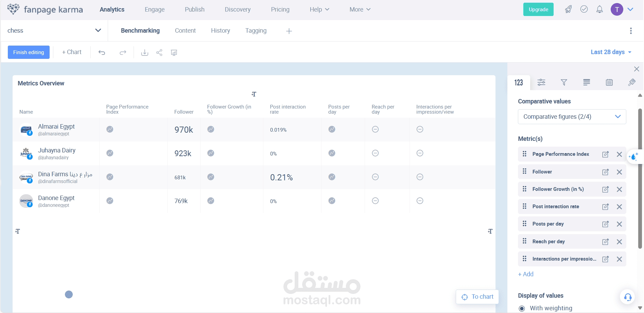This screenshot has width=644, height=313.
Task: Close the chart settings side panel
Action: pyautogui.click(x=637, y=69)
